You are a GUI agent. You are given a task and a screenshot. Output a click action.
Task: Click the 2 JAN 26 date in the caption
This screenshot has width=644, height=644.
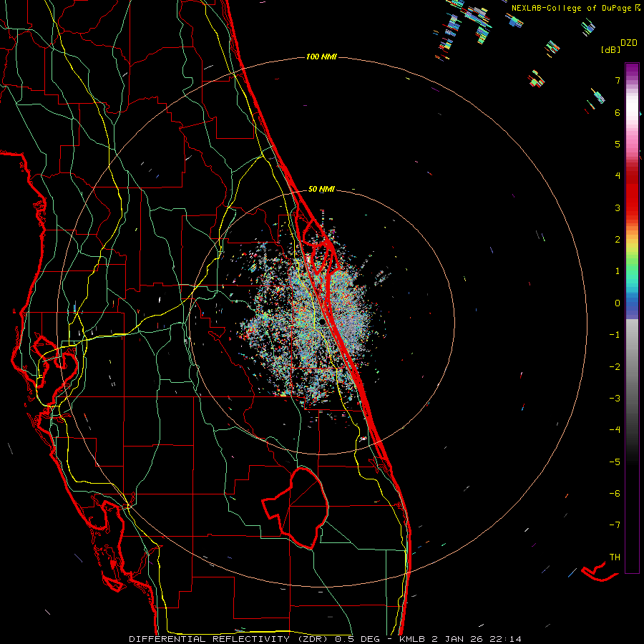pos(459,639)
